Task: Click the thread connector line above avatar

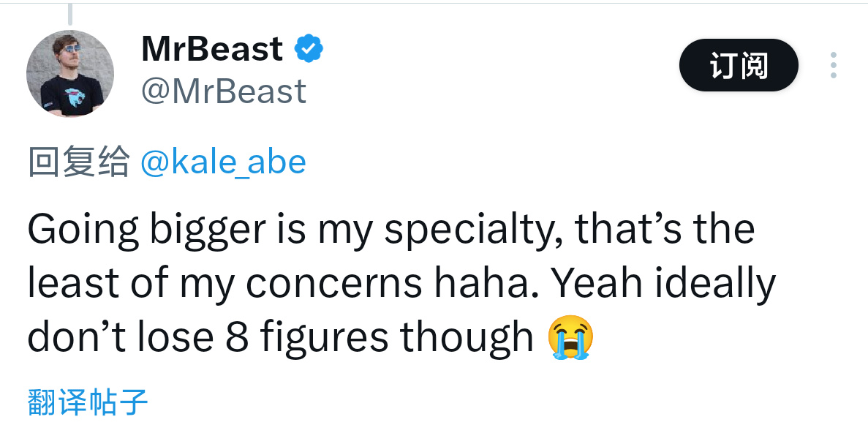Action: pyautogui.click(x=69, y=15)
